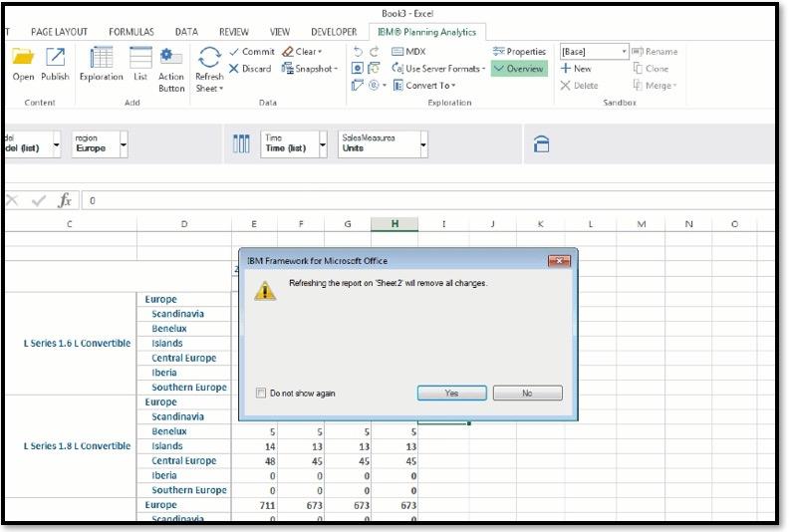
Task: Click the Publish icon
Action: [55, 64]
